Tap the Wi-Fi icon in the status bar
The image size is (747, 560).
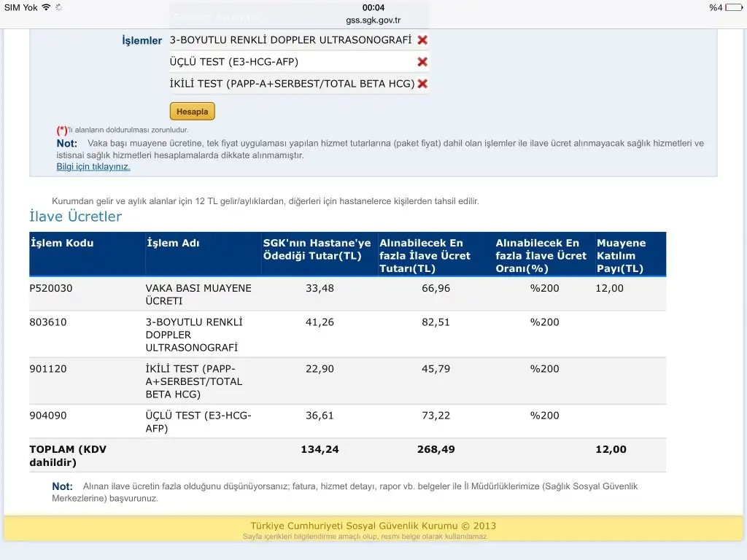[46, 7]
